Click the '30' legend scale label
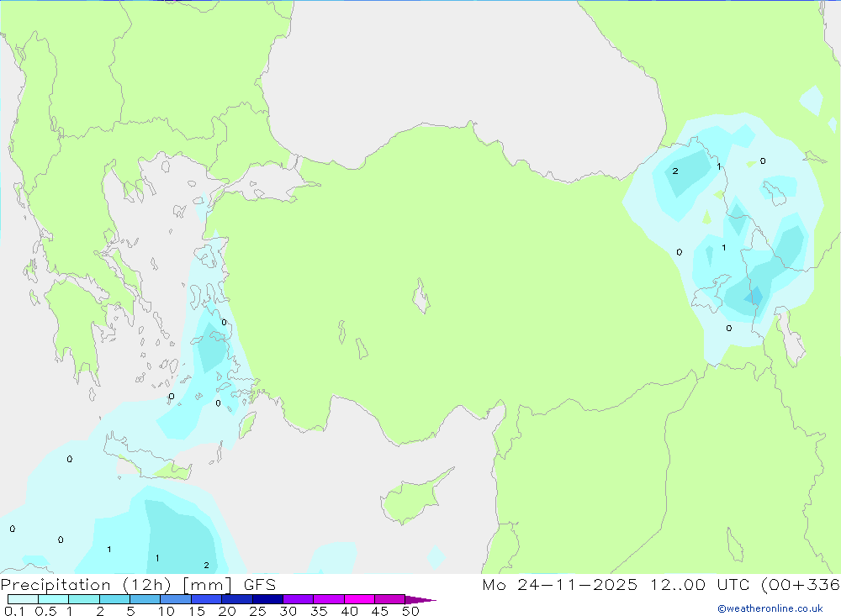The width and height of the screenshot is (841, 616). 288,611
